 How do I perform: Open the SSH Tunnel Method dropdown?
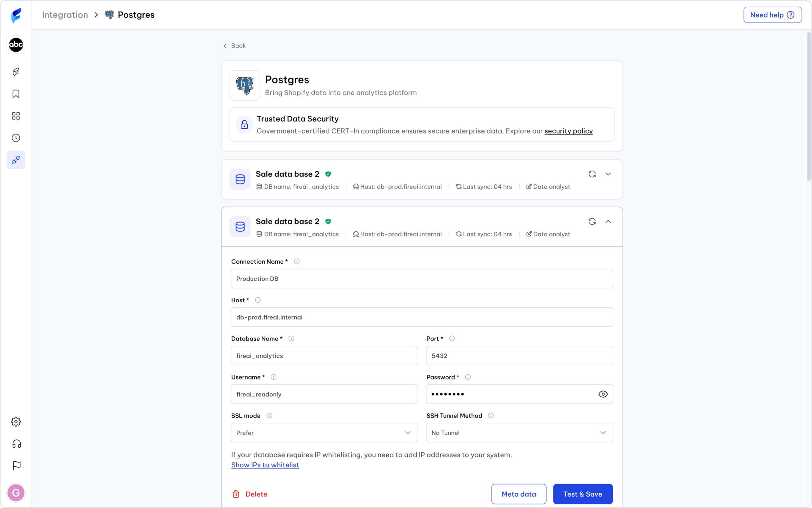click(x=519, y=433)
